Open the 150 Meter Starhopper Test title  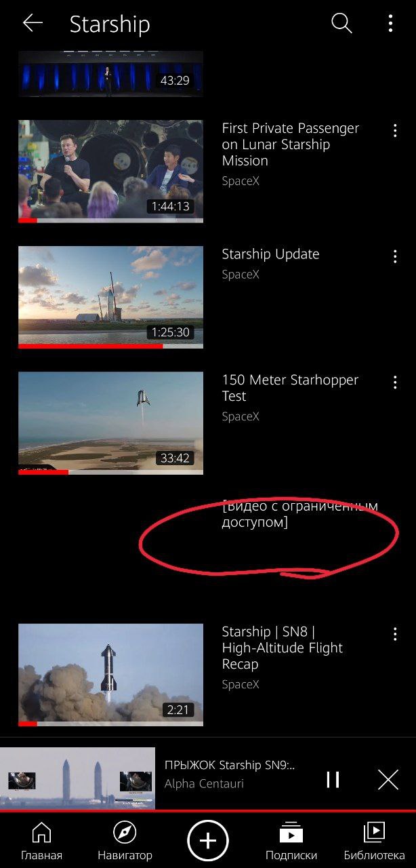tap(290, 388)
